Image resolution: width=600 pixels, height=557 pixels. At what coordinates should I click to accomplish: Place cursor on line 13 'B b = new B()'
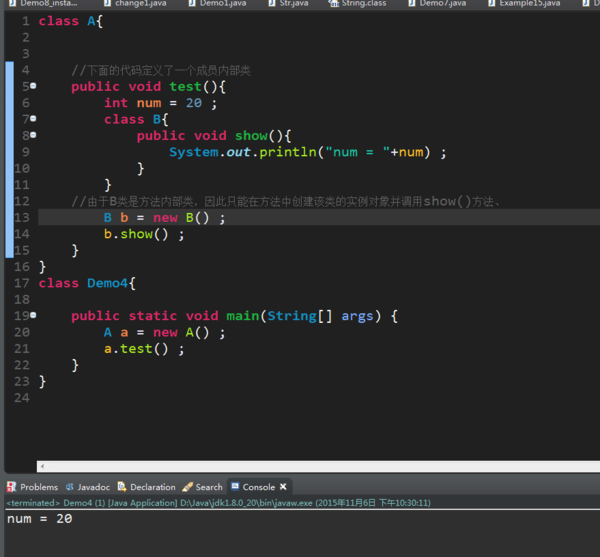[165, 218]
